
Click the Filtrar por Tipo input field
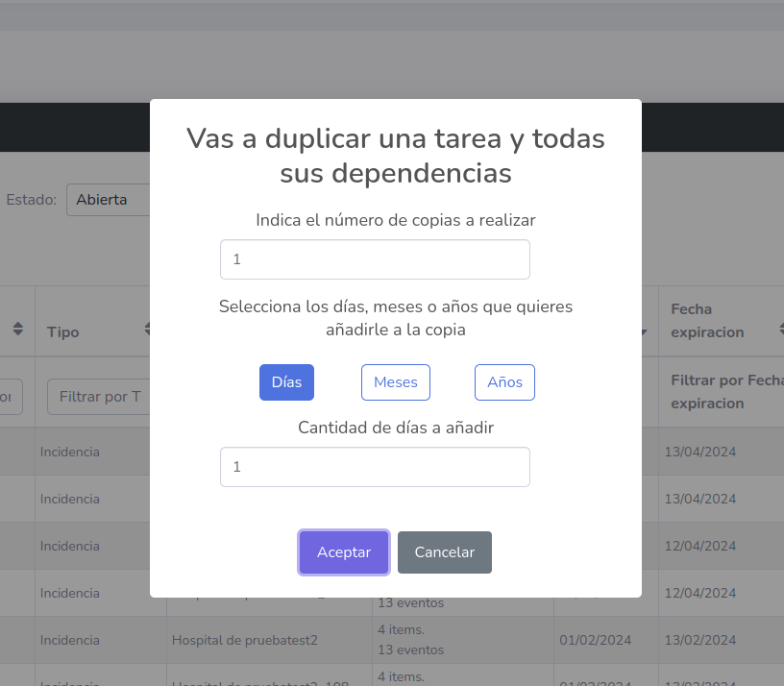click(99, 396)
